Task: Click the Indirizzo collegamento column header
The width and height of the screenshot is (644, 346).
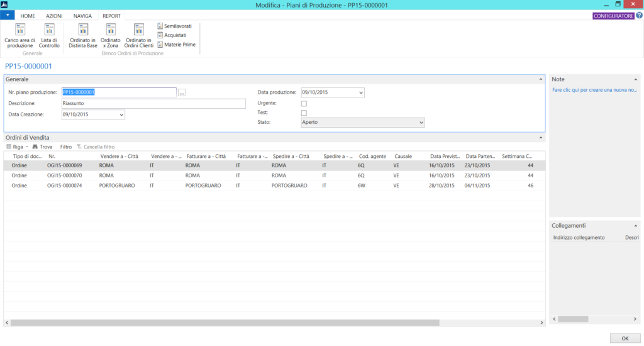Action: pos(579,238)
